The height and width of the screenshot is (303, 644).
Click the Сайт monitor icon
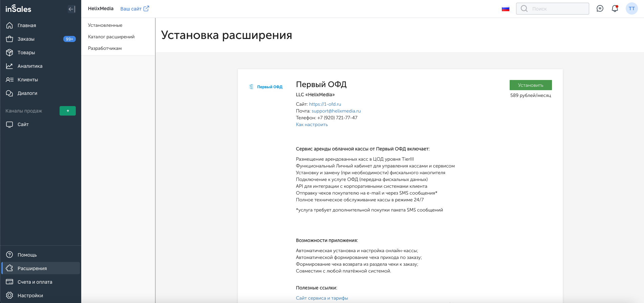[x=9, y=124]
